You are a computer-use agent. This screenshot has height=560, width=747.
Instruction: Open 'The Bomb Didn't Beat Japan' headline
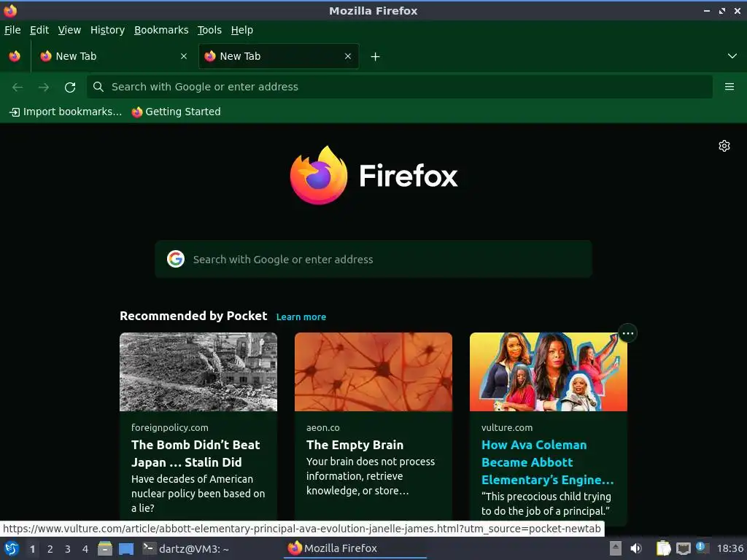196,454
